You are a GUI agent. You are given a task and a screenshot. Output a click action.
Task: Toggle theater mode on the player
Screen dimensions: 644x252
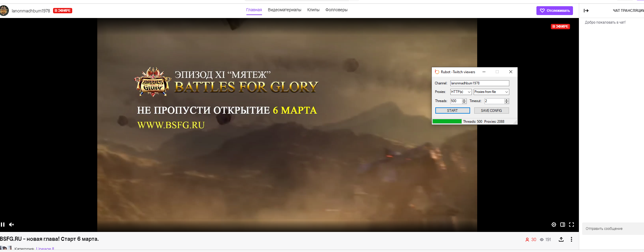[562, 225]
